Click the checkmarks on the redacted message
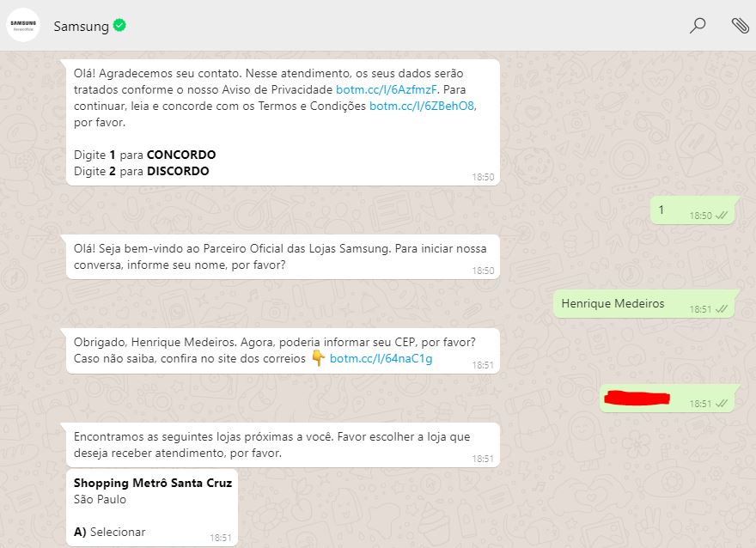The image size is (756, 548). (722, 404)
